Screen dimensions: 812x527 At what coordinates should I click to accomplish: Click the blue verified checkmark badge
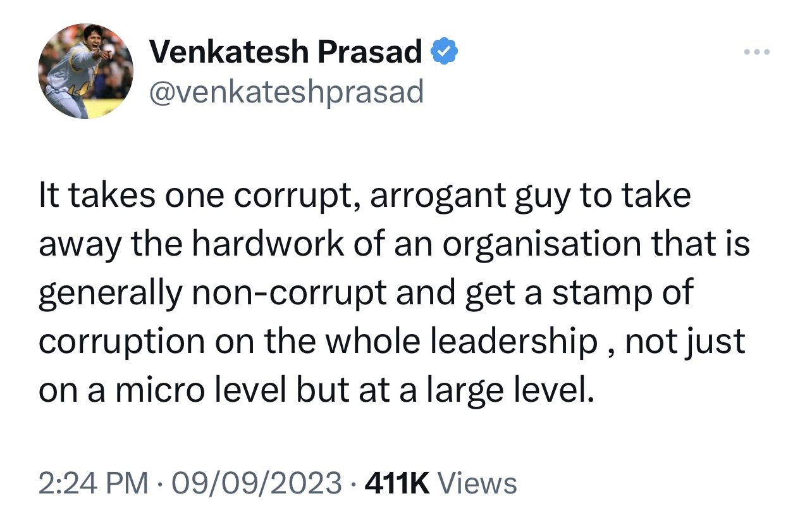coord(445,53)
